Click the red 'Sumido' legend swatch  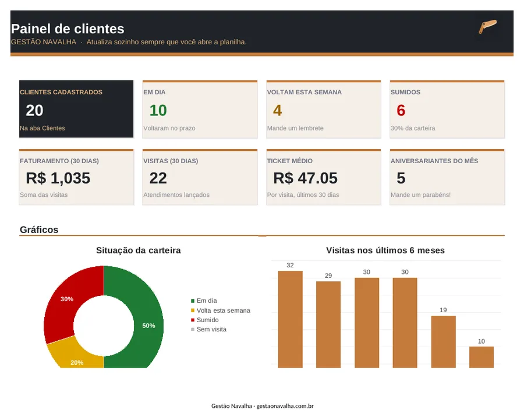coord(193,320)
